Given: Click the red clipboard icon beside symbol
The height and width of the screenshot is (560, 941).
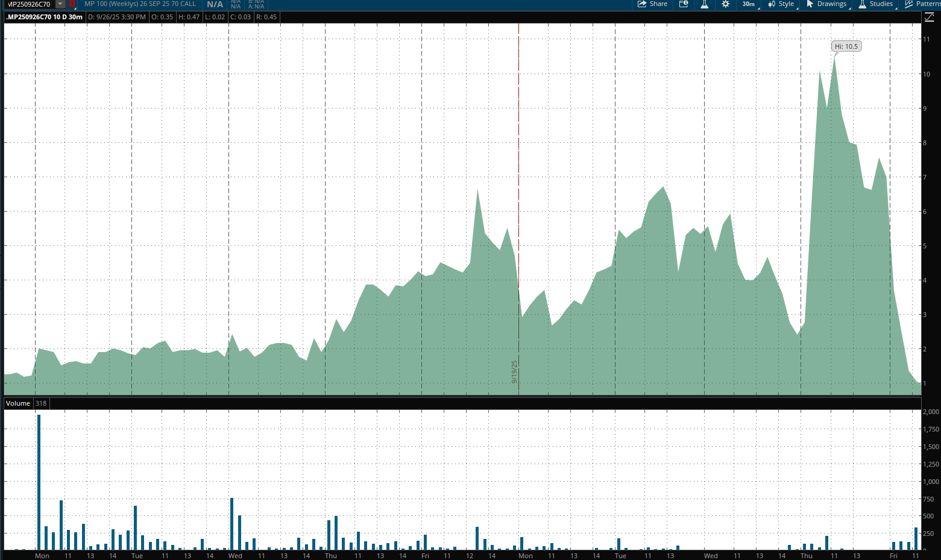Looking at the screenshot, I should click(72, 4).
